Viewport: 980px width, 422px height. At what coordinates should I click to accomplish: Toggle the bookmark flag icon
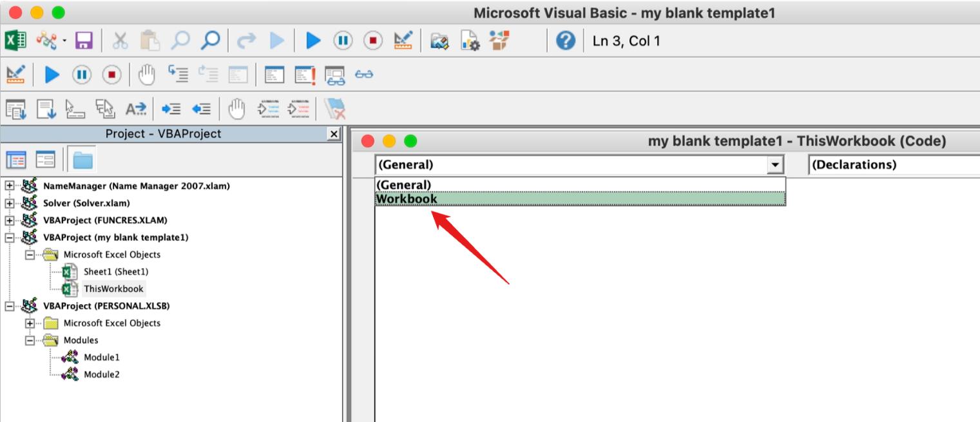(335, 109)
